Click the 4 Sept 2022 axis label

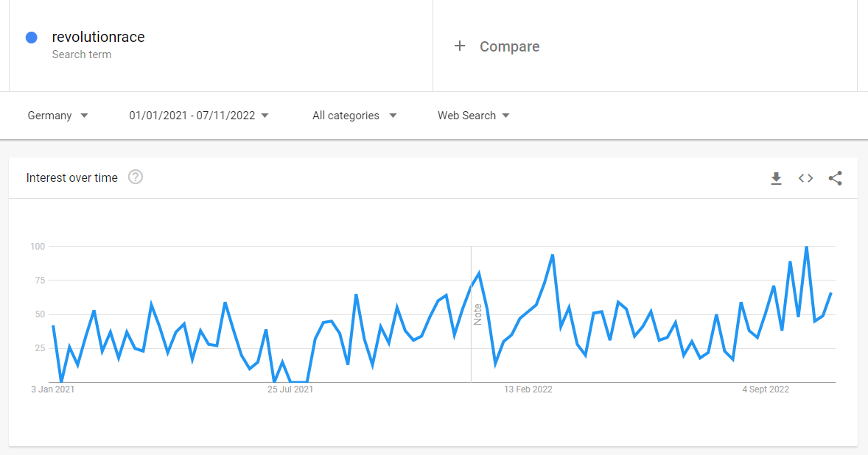(766, 389)
